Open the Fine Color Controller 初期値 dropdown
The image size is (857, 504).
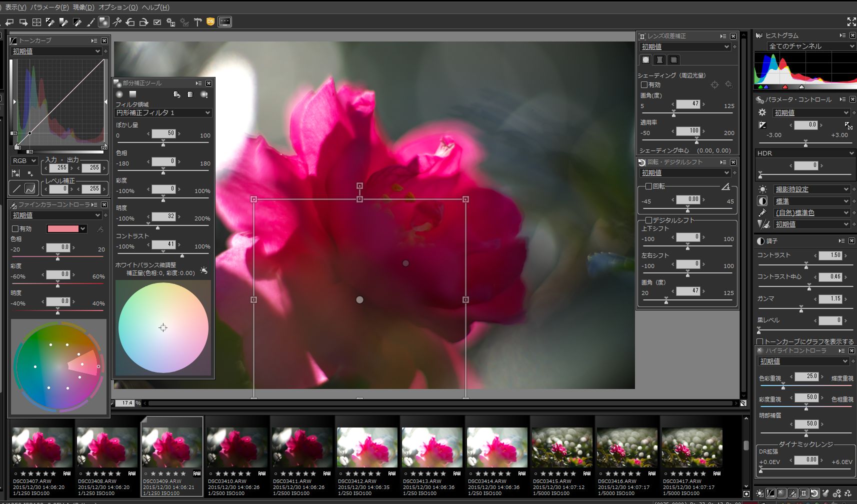point(56,215)
